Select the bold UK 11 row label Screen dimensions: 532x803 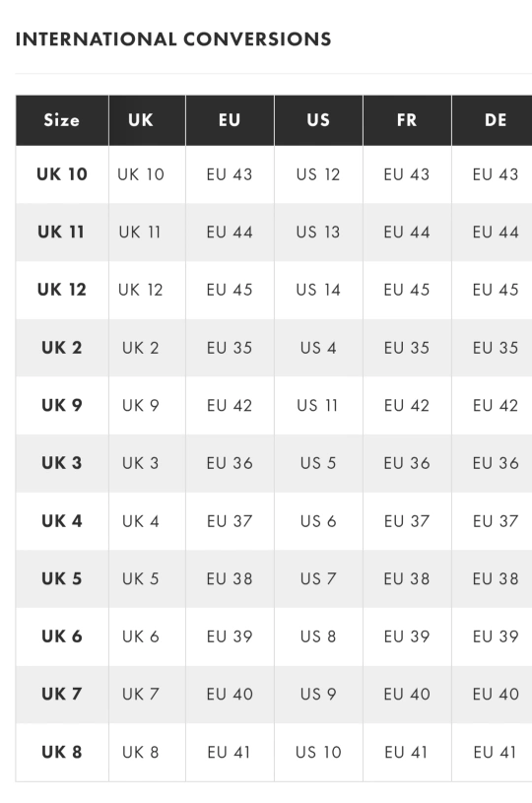(61, 232)
